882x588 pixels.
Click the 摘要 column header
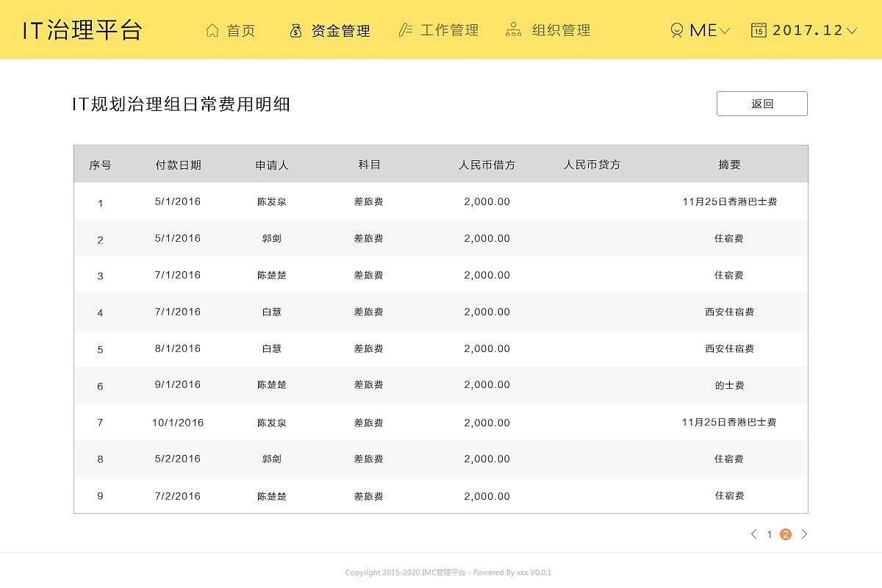[730, 165]
